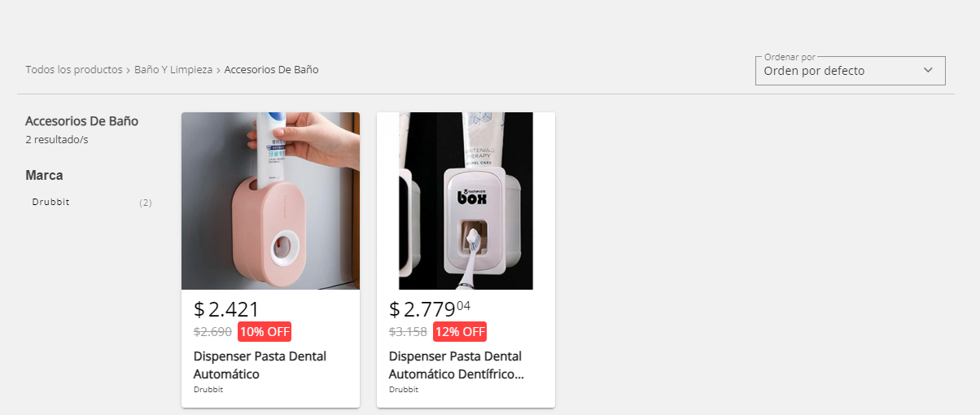
Task: Click the Marca filter heading
Action: click(44, 175)
